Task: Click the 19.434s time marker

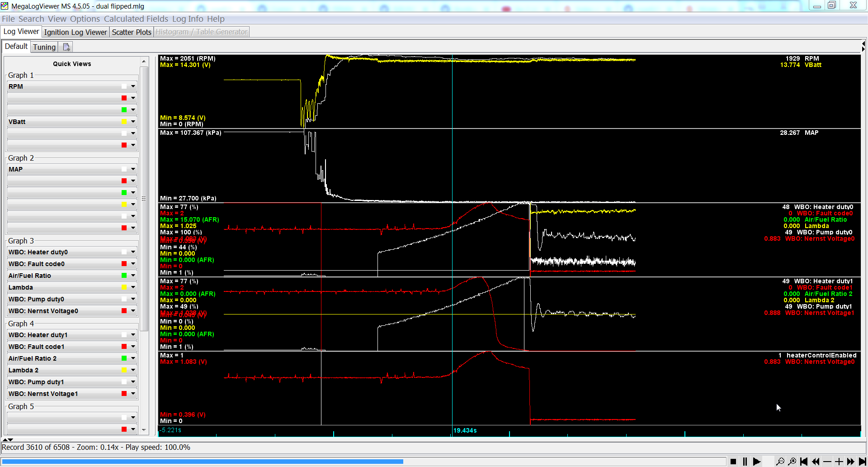Action: point(465,430)
